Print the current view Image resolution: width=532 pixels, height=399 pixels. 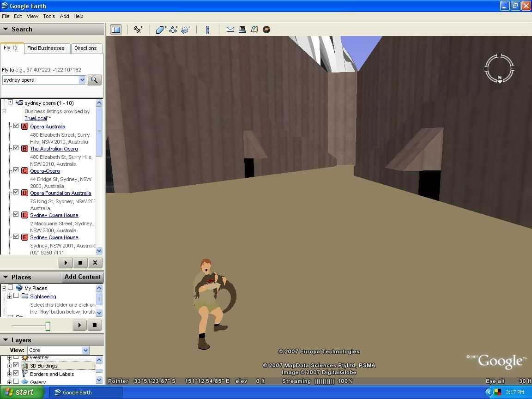[242, 30]
